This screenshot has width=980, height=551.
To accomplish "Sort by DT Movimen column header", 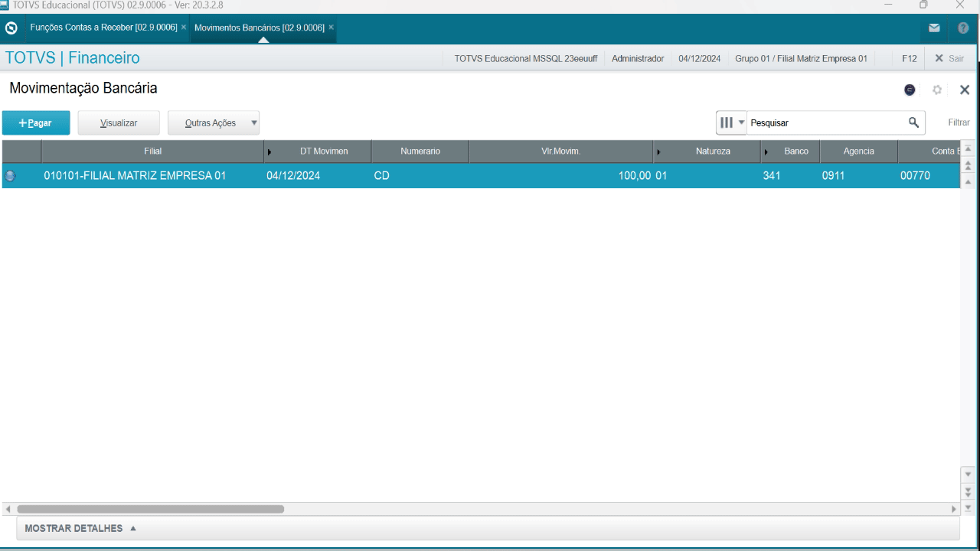I will [x=318, y=152].
